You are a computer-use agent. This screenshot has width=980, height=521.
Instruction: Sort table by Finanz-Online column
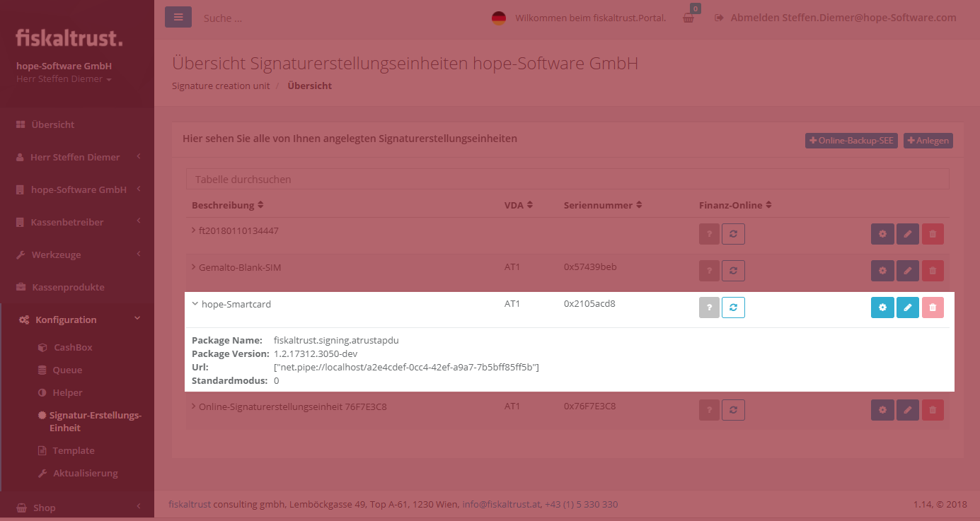click(735, 205)
